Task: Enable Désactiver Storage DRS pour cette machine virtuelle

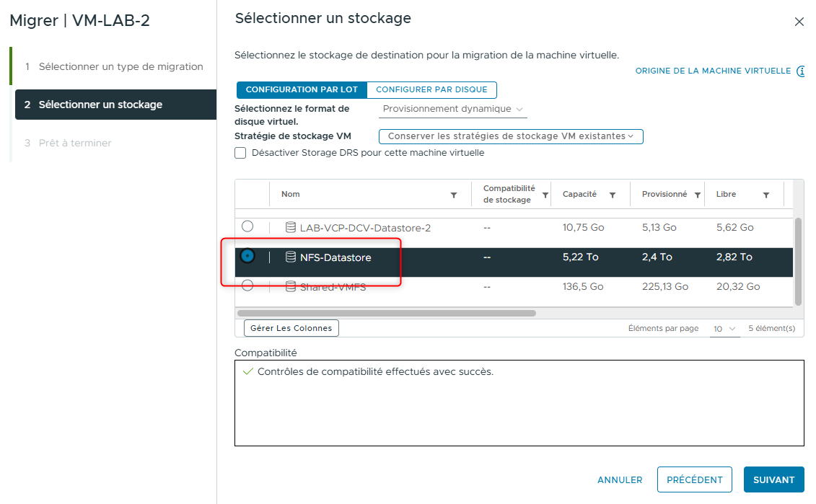Action: (240, 152)
